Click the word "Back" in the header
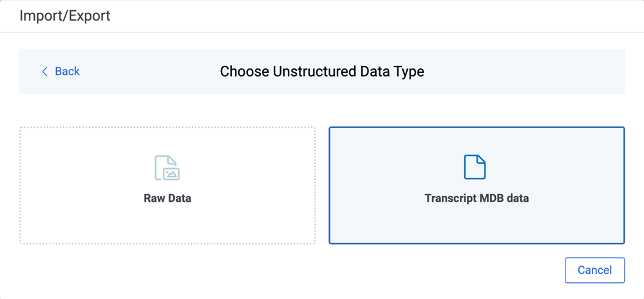Viewport: 644px width, 299px height. click(x=68, y=72)
